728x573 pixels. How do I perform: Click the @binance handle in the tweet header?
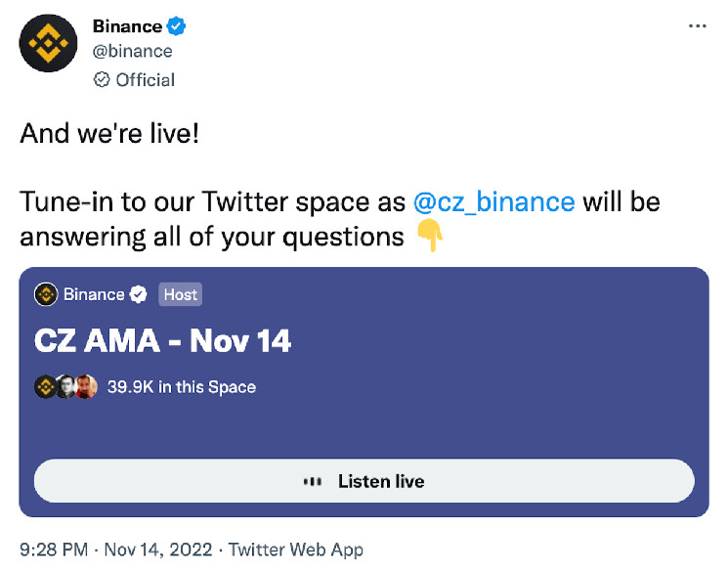point(132,52)
